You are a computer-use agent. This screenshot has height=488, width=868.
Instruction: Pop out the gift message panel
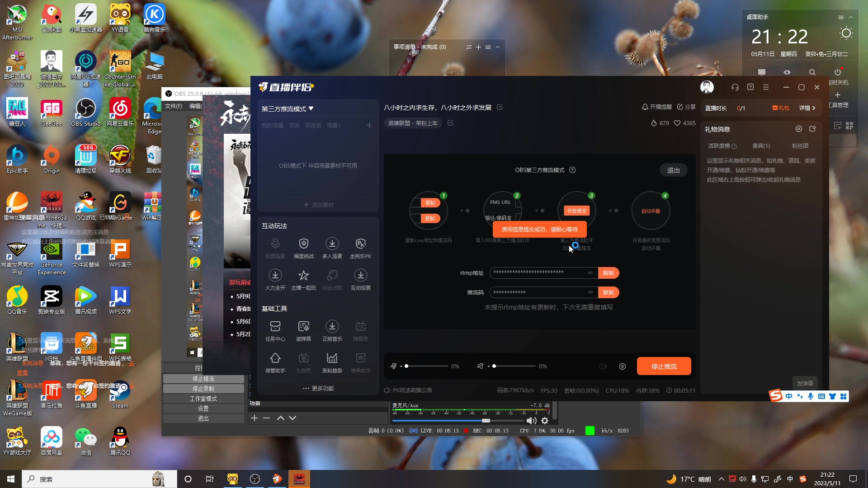[812, 129]
